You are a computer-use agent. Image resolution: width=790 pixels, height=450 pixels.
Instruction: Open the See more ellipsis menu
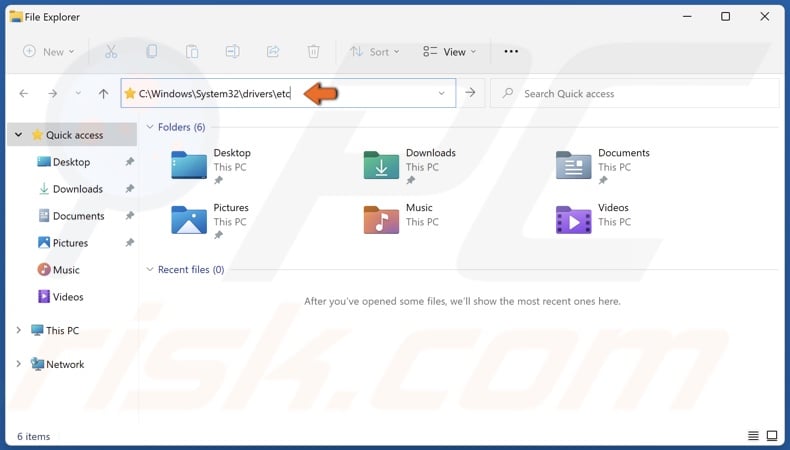[511, 51]
